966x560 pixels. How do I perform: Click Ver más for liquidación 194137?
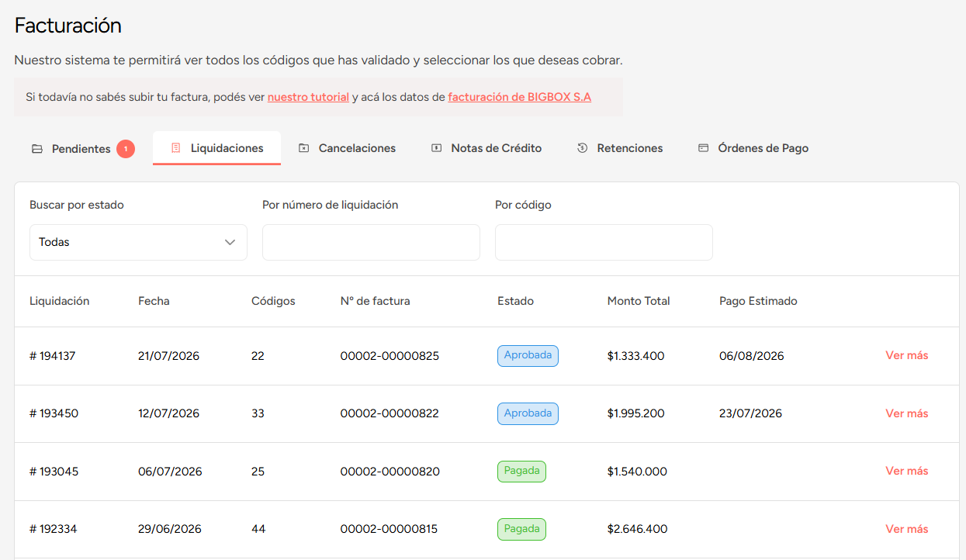[906, 355]
